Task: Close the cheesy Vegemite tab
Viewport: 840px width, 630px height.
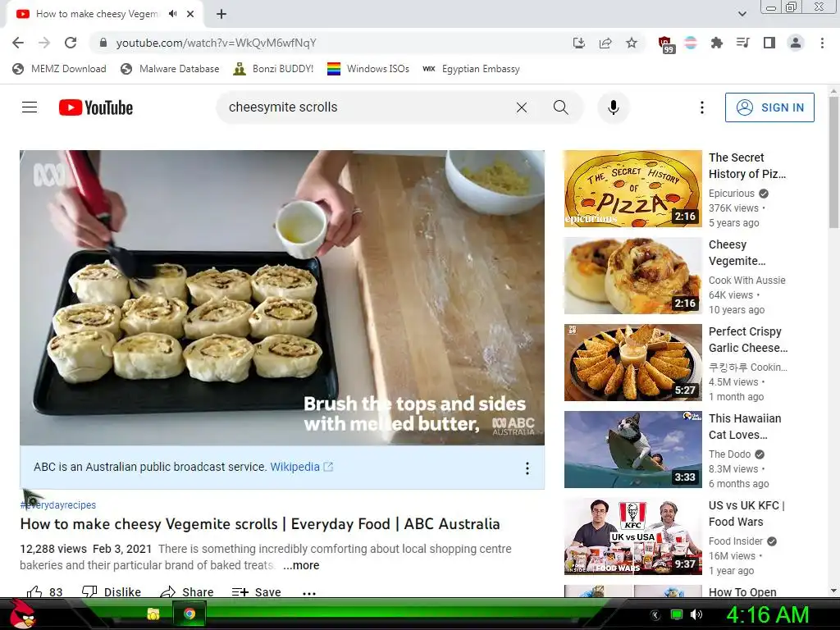Action: pyautogui.click(x=190, y=14)
